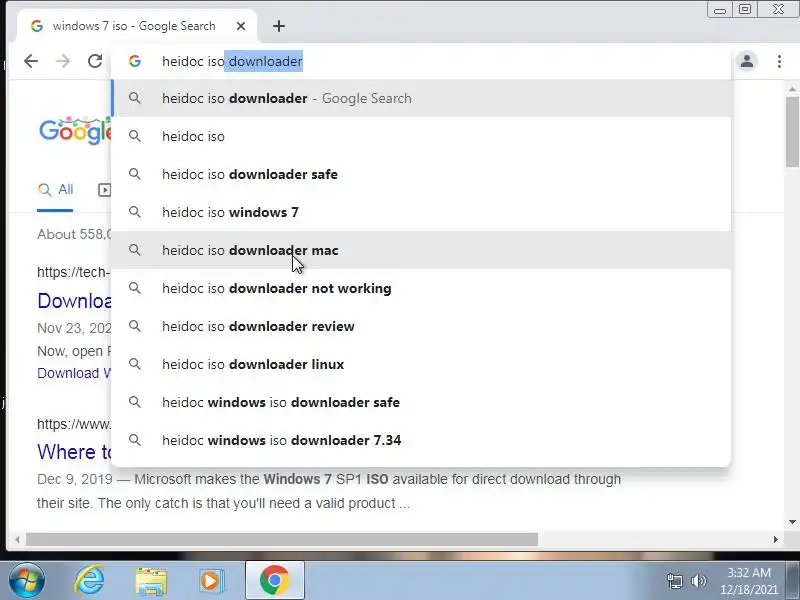
Task: Select the 'windows 7 iso - Google Search' tab
Action: click(x=137, y=26)
